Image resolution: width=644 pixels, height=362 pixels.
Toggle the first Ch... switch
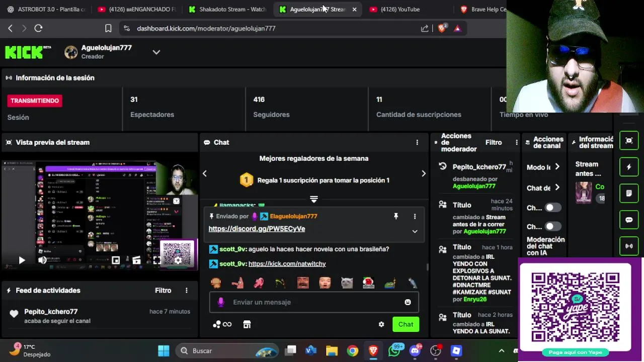pyautogui.click(x=553, y=208)
